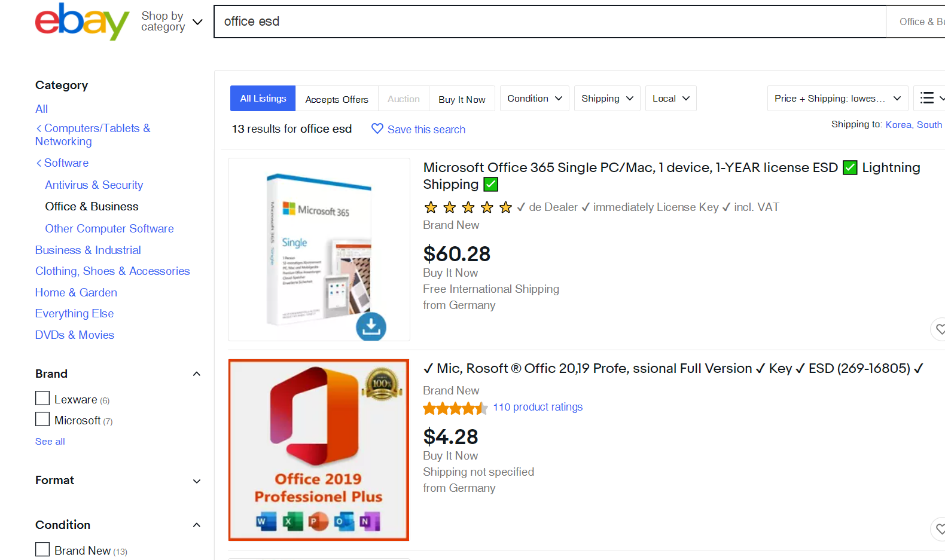The width and height of the screenshot is (945, 560).
Task: Click the $4.28 price text
Action: 451,437
